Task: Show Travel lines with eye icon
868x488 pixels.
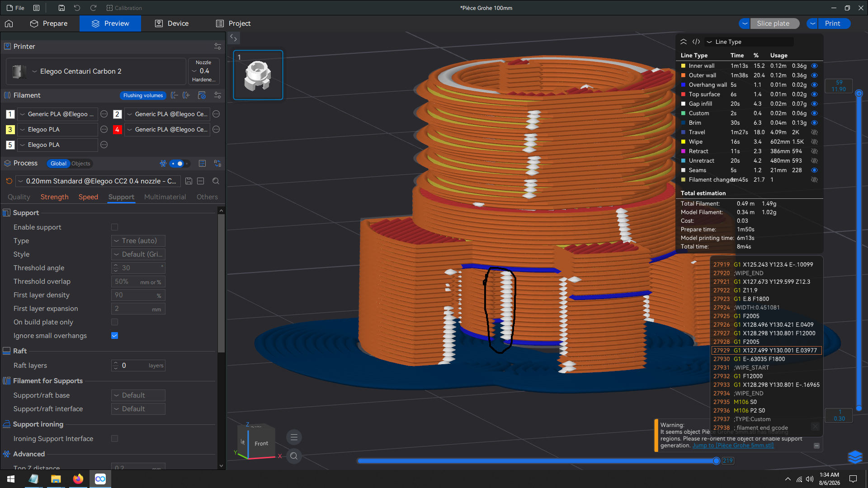Action: coord(814,132)
